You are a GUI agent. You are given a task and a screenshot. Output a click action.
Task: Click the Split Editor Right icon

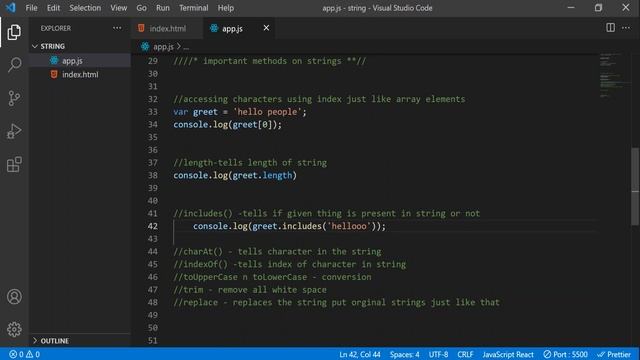[x=610, y=28]
